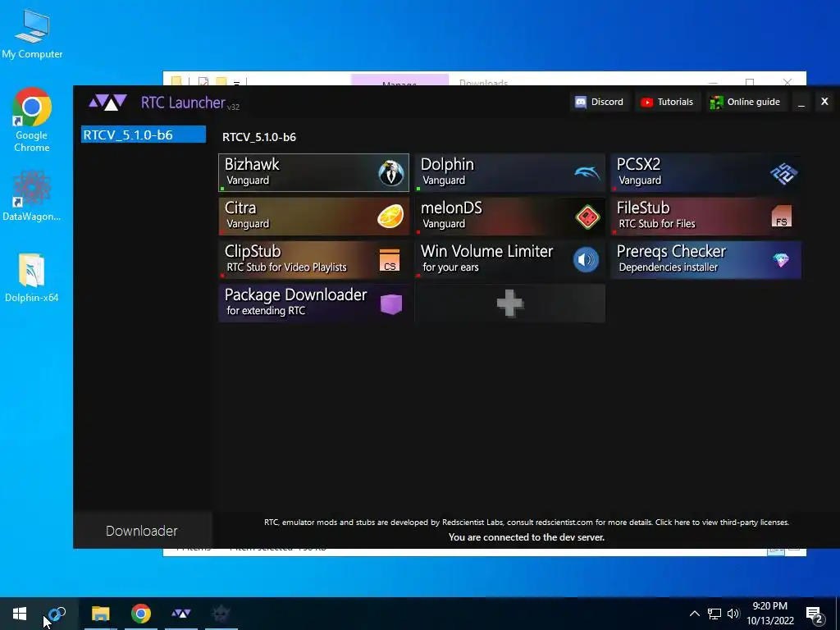Click the dark gear taskbar app icon
The height and width of the screenshot is (630, 840).
tap(221, 614)
